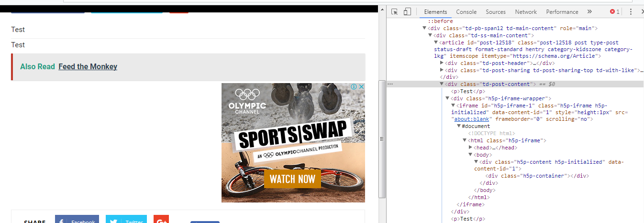Click the AdChoices info icon on the ad
Image resolution: width=644 pixels, height=223 pixels.
(x=354, y=87)
